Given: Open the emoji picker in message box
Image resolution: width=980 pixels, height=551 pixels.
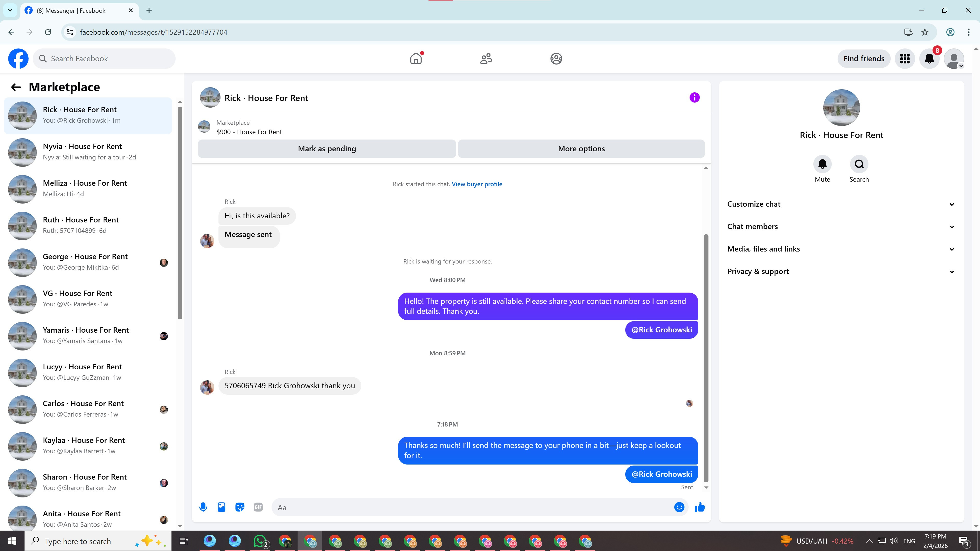Looking at the screenshot, I should pyautogui.click(x=679, y=507).
